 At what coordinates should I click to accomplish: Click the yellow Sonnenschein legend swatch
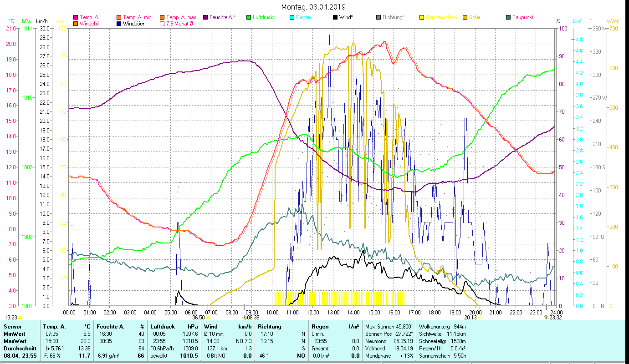pyautogui.click(x=421, y=18)
